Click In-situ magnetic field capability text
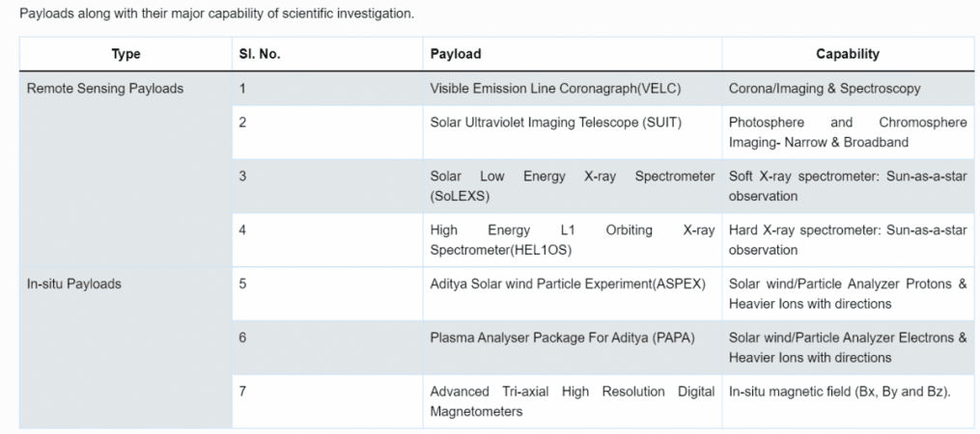The width and height of the screenshot is (980, 434). pos(839,392)
